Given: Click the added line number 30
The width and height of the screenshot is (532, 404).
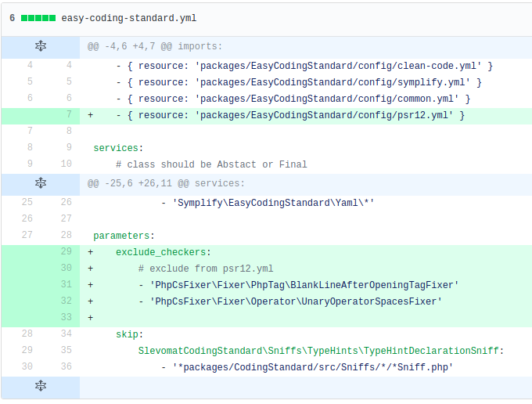Looking at the screenshot, I should 66,268.
